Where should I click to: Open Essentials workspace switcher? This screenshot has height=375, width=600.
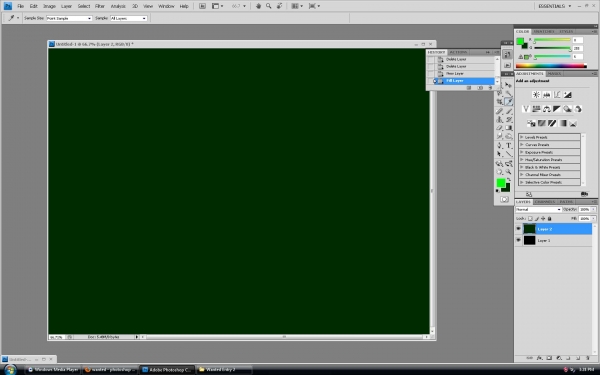[555, 6]
